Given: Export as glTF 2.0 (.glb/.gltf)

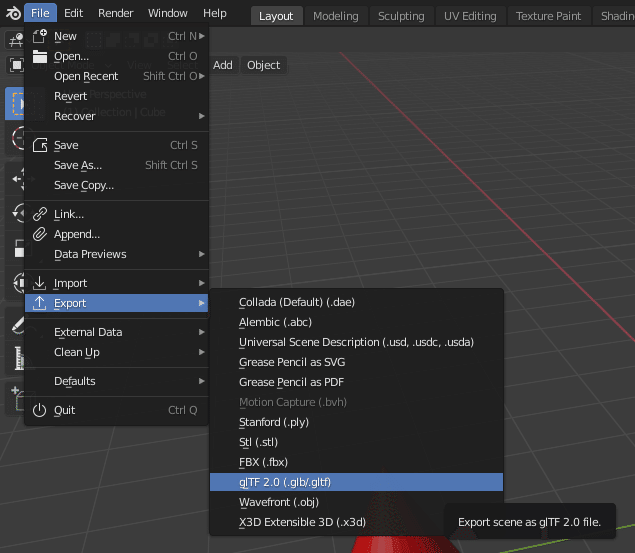Looking at the screenshot, I should pyautogui.click(x=356, y=482).
